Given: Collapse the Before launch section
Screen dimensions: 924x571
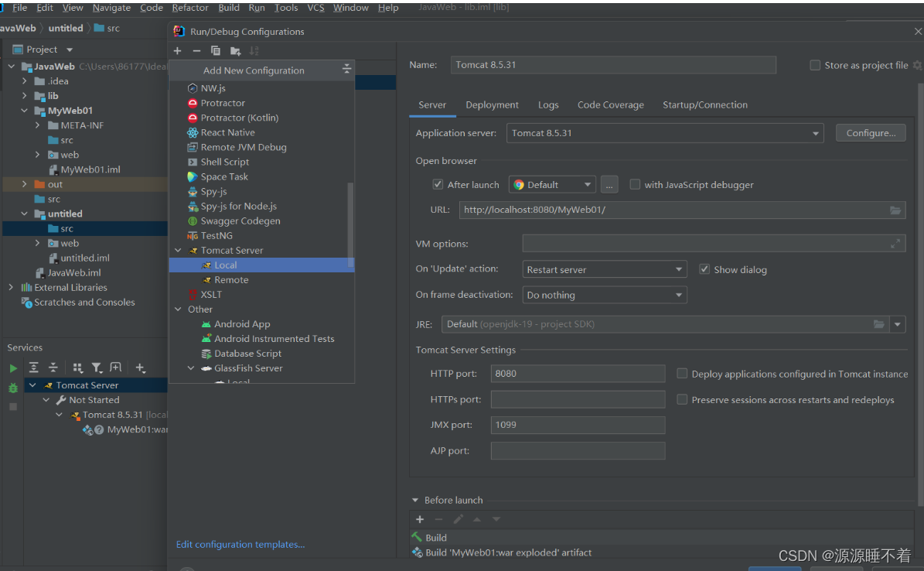Looking at the screenshot, I should click(x=415, y=501).
